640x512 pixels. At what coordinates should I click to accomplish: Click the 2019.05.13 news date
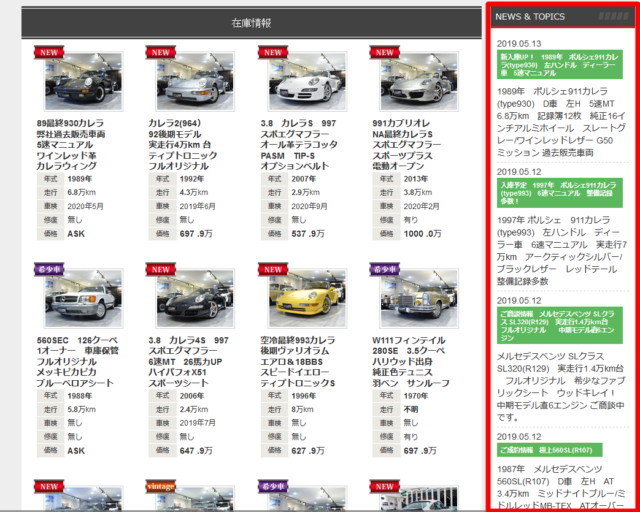(519, 44)
